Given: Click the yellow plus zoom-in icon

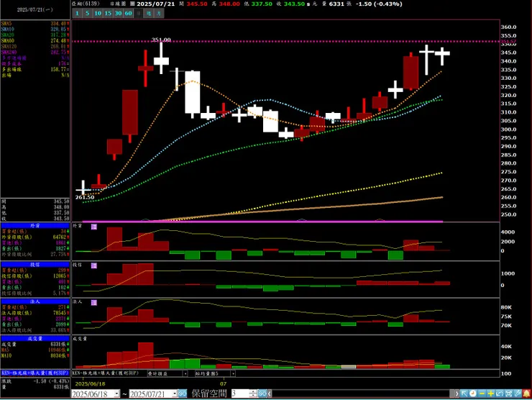Looking at the screenshot, I should [490, 394].
